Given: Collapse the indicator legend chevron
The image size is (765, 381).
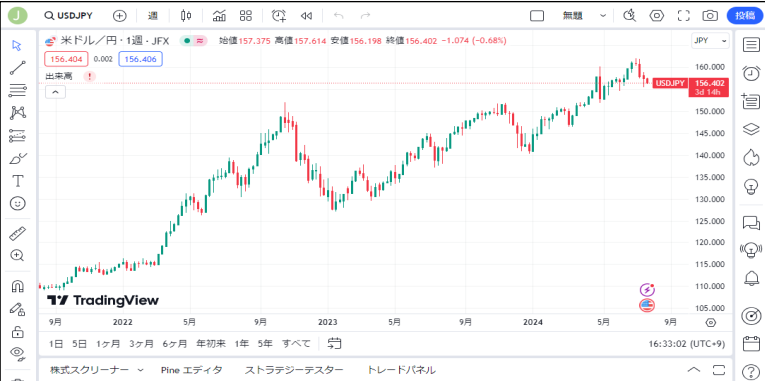Looking at the screenshot, I should [x=55, y=92].
